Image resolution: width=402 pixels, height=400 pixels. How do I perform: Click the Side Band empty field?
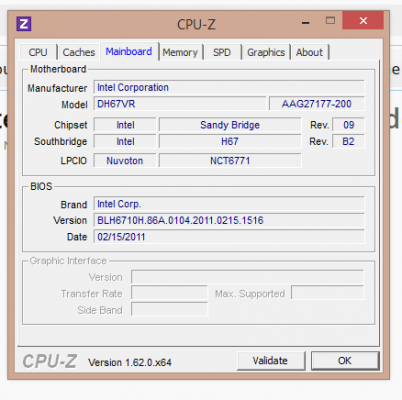pos(169,310)
